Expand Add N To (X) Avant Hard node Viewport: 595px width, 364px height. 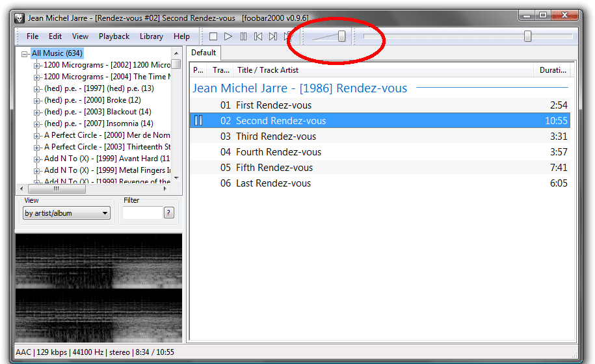coord(36,159)
